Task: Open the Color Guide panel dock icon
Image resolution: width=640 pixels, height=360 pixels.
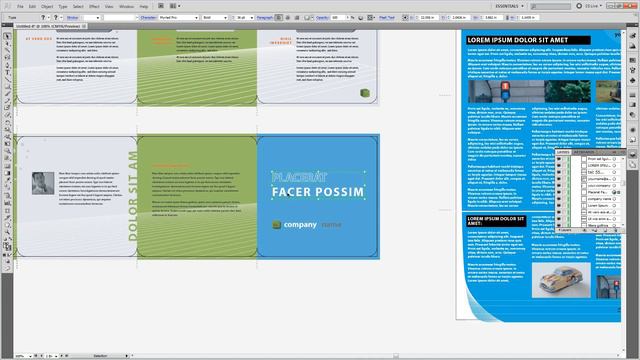Action: tap(632, 46)
